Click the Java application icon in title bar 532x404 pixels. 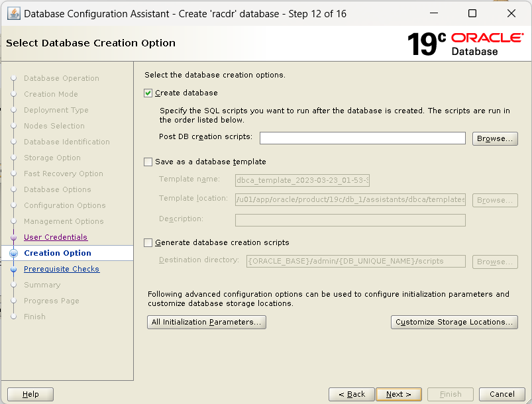coord(13,13)
